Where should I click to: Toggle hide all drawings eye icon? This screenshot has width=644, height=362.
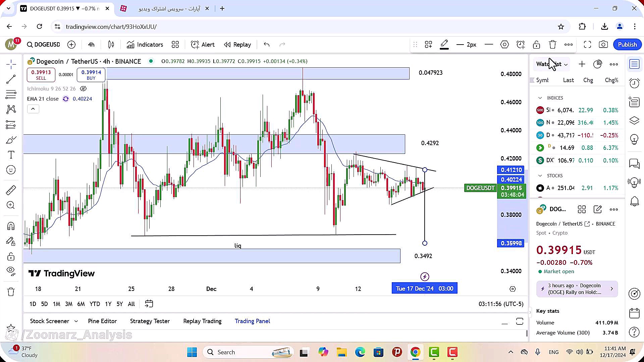tap(11, 271)
